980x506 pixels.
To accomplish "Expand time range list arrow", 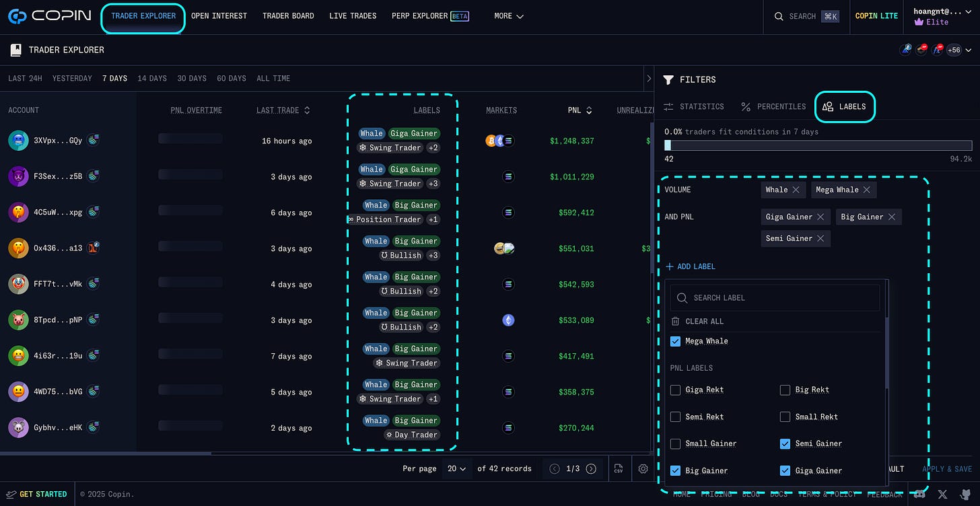I will pyautogui.click(x=648, y=79).
